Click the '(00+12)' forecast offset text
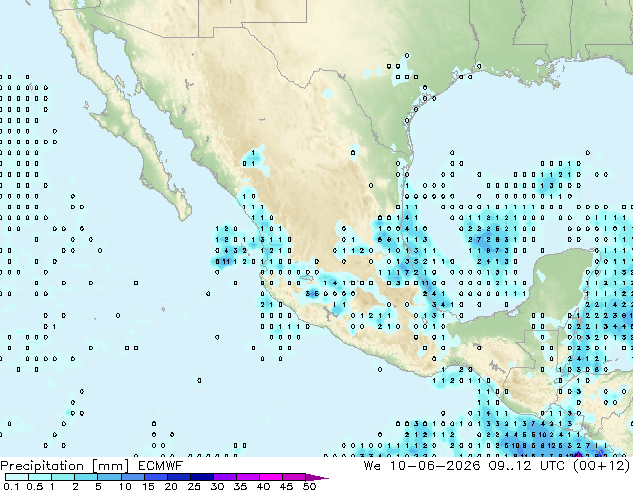The height and width of the screenshot is (490, 634). point(601,466)
